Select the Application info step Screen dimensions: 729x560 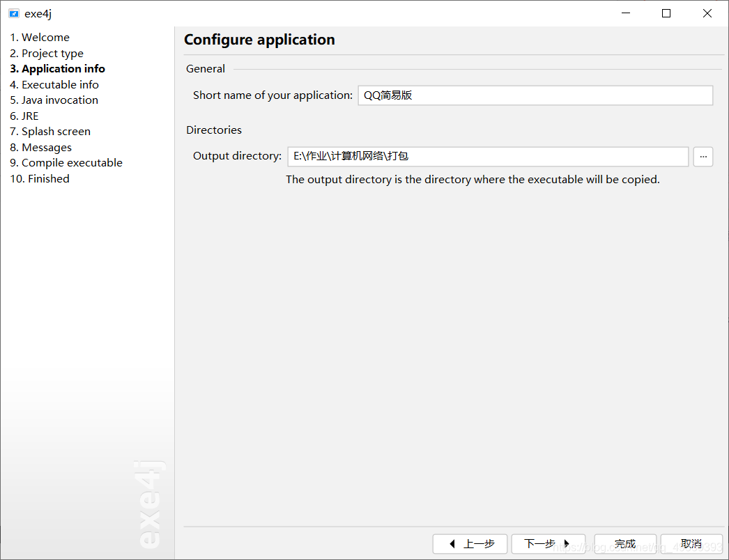point(58,69)
